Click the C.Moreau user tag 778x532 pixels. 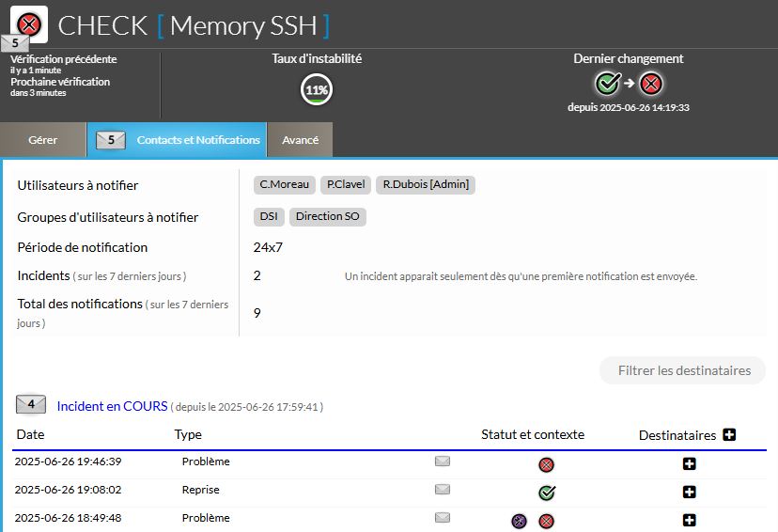point(285,184)
